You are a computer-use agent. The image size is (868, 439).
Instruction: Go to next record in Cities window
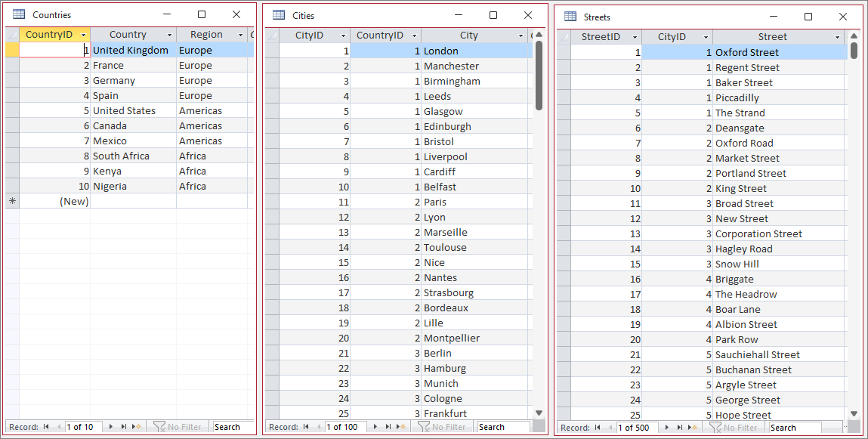click(x=375, y=427)
